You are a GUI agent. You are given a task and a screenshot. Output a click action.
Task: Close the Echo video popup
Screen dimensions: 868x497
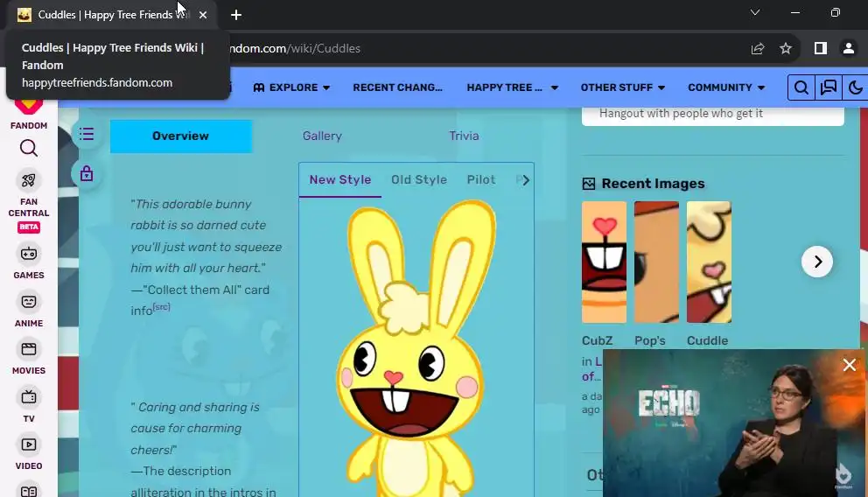coord(849,365)
